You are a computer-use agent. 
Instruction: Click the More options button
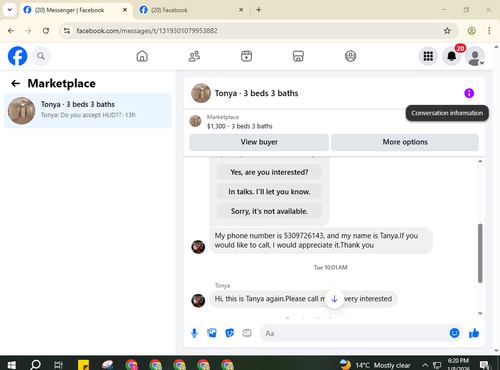[x=405, y=142]
